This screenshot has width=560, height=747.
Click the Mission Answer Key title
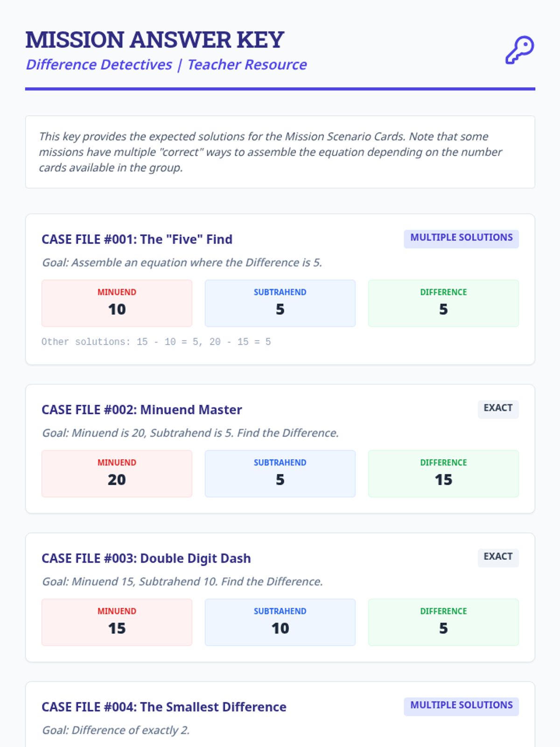point(155,40)
